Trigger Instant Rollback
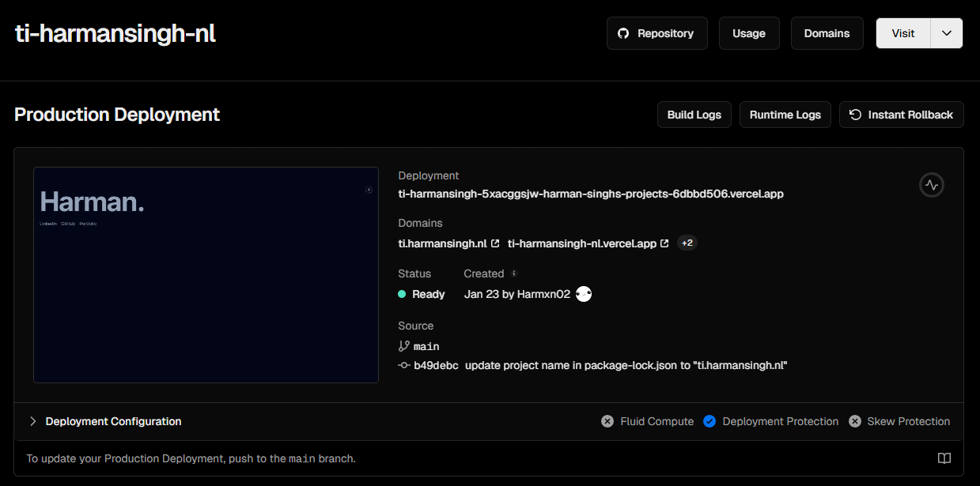This screenshot has width=980, height=486. (x=901, y=115)
